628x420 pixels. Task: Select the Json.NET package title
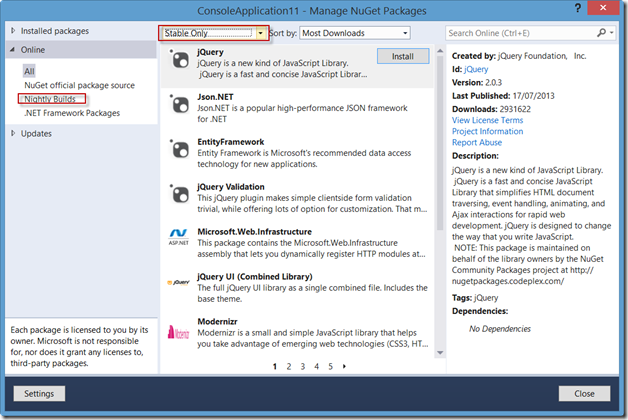coord(215,97)
